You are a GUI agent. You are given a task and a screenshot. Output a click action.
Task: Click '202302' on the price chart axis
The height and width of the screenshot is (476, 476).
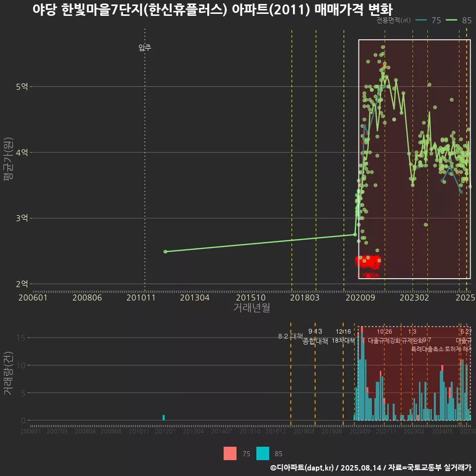coord(415,297)
